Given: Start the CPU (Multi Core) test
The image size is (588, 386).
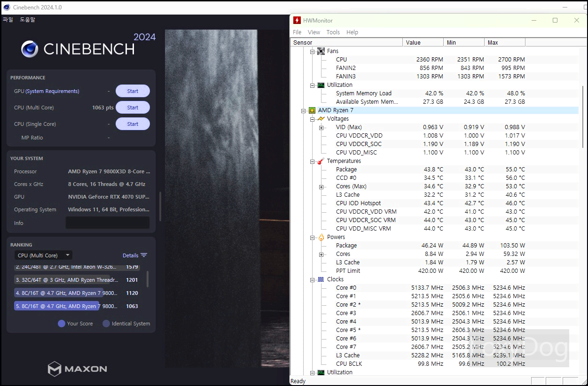Looking at the screenshot, I should coord(133,108).
